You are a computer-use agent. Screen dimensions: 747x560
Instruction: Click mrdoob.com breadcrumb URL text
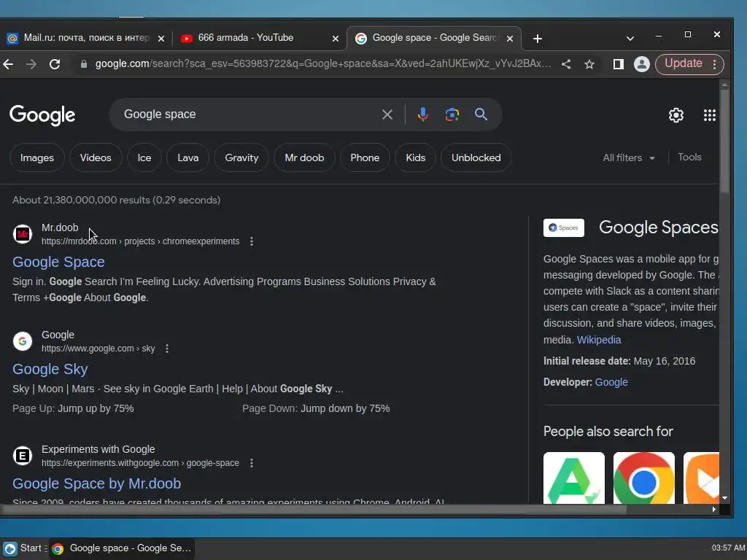click(x=140, y=241)
